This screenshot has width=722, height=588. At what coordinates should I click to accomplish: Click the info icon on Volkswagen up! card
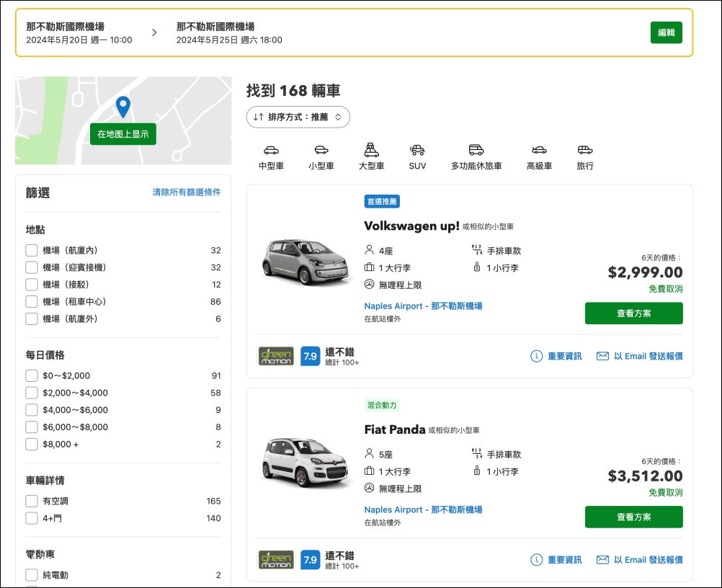point(536,356)
